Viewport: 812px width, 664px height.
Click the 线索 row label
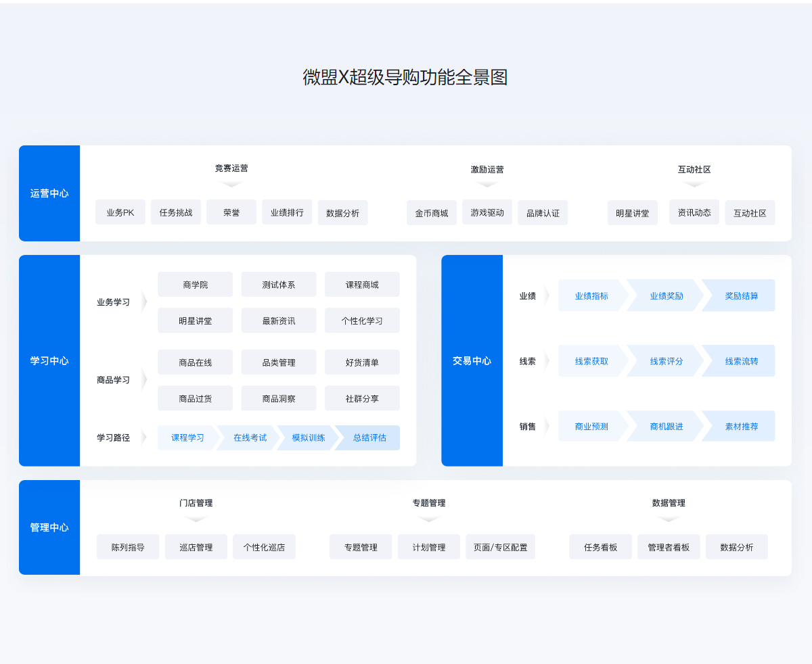point(528,362)
